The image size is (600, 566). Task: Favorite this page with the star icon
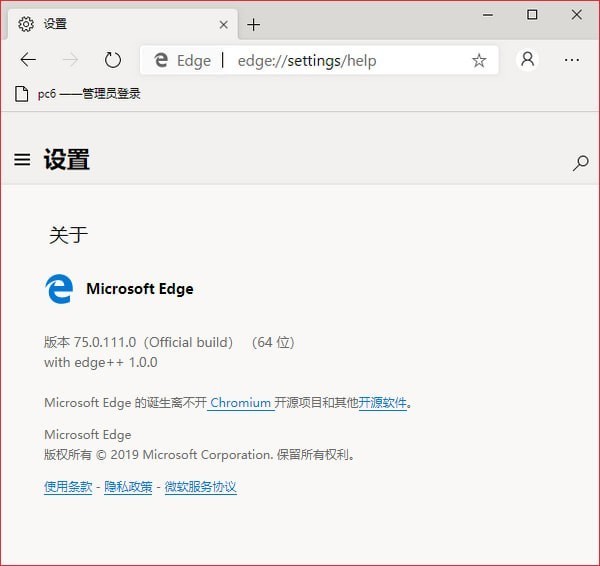click(x=479, y=60)
